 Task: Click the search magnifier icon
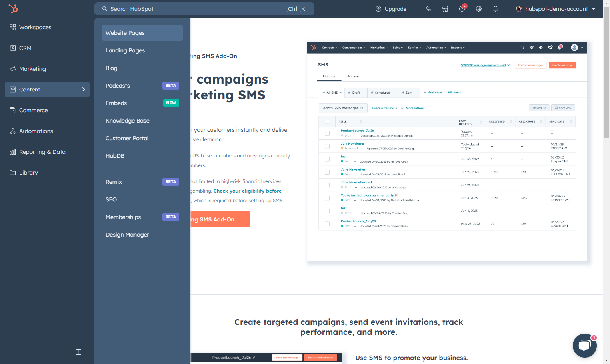pyautogui.click(x=104, y=9)
